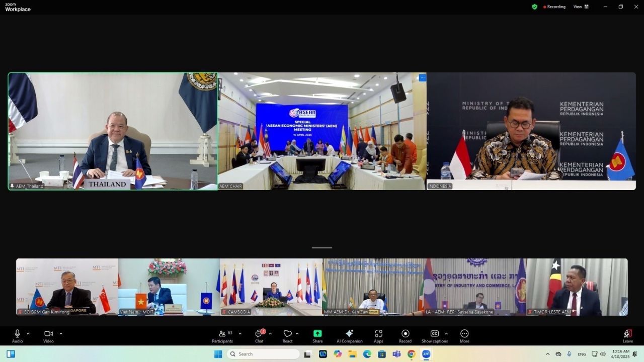Click the React heart icon
The image size is (644, 362).
[287, 335]
